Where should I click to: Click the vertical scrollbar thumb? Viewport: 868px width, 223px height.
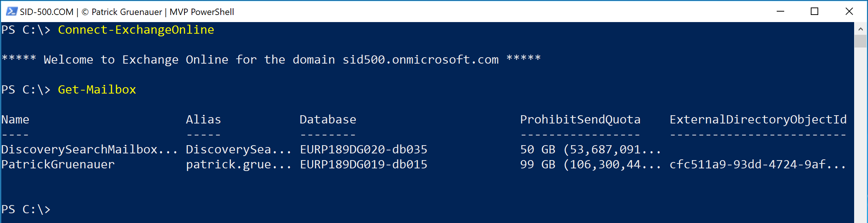861,41
